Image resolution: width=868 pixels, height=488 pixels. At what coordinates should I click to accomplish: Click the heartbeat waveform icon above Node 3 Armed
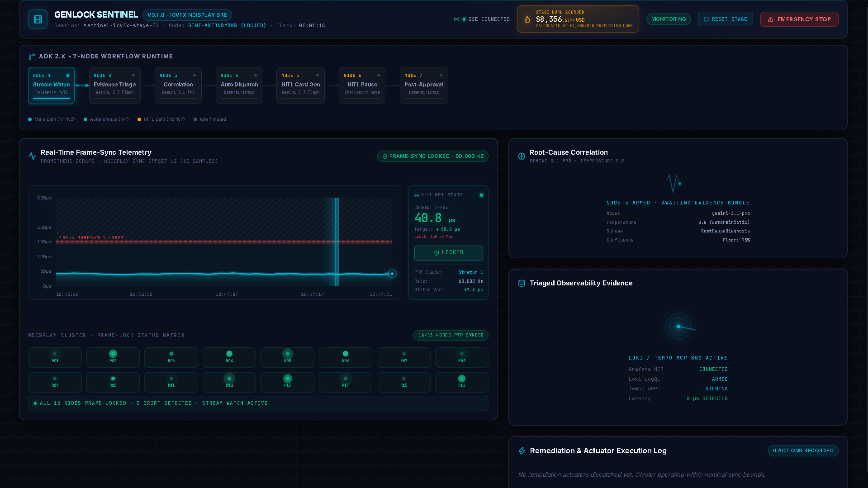pos(674,183)
